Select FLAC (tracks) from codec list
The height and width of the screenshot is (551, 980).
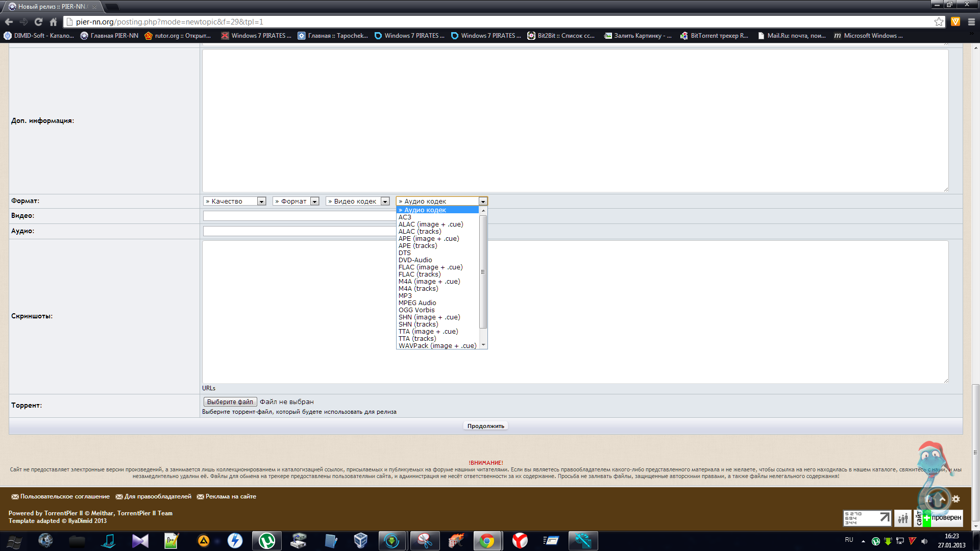(x=420, y=274)
